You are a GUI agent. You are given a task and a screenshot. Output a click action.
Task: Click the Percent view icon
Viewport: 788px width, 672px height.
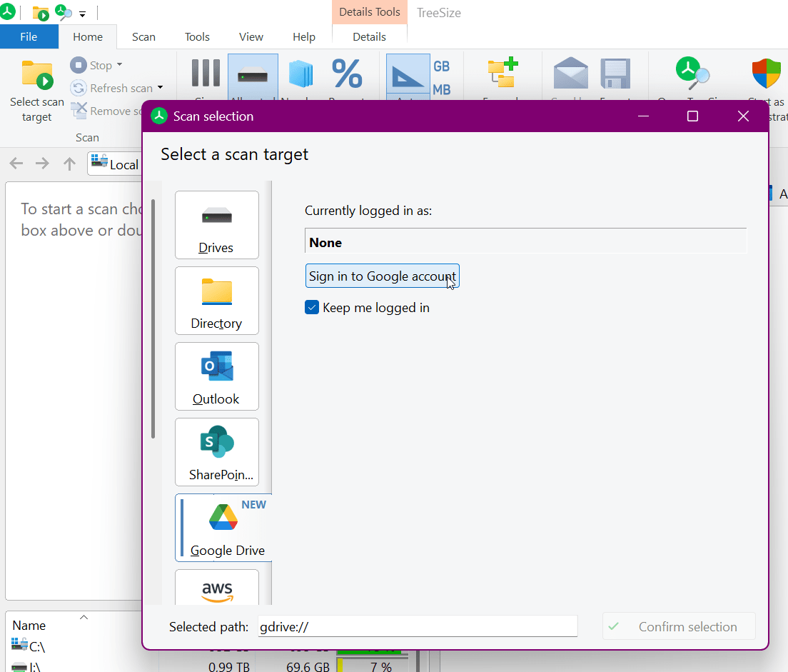(x=347, y=75)
